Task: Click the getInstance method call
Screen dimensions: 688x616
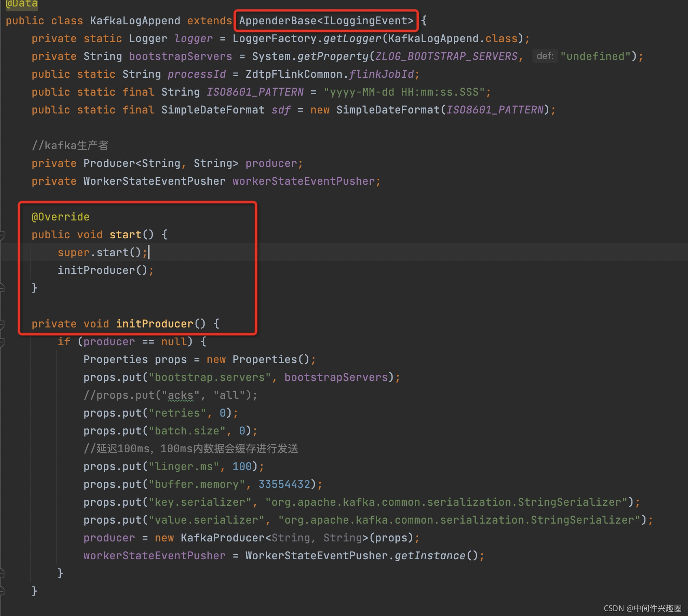Action: point(430,556)
